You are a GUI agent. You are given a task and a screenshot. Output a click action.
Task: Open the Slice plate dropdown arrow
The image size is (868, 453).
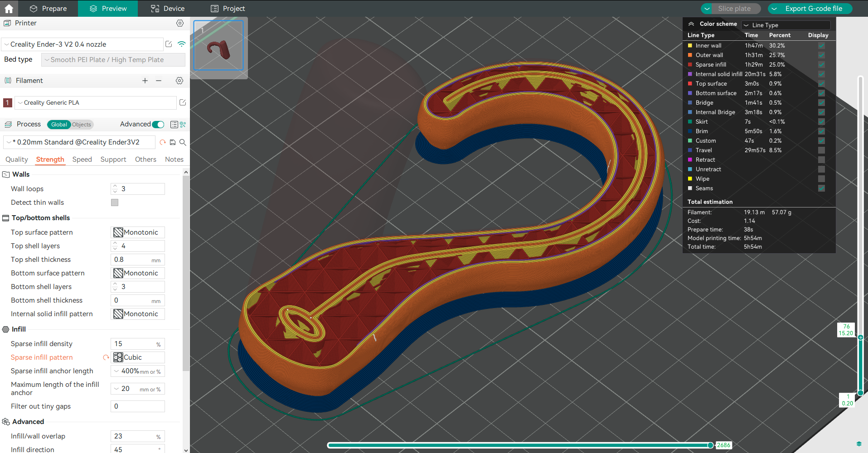pos(707,9)
